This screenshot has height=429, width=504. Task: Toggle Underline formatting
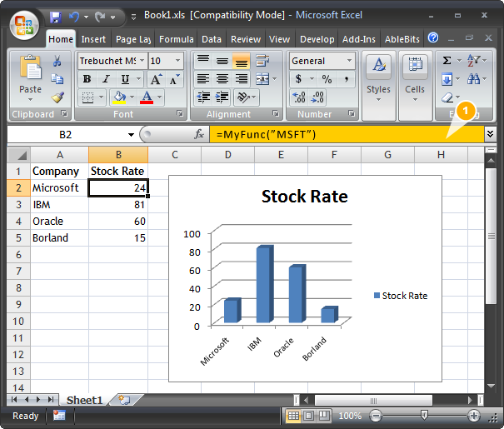point(125,79)
